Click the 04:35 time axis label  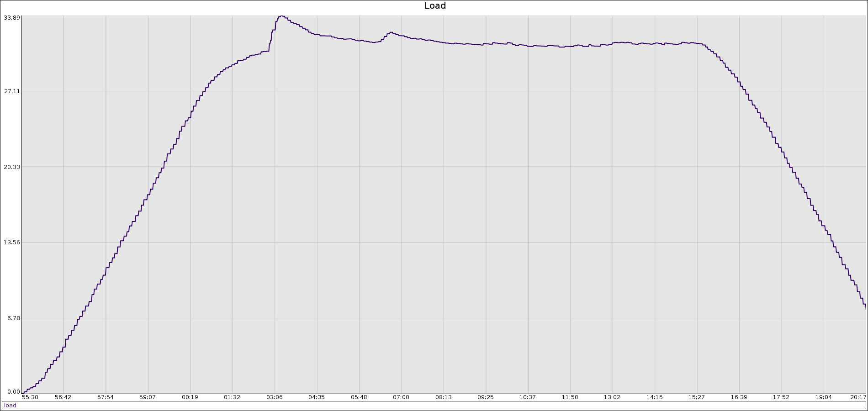tap(317, 397)
